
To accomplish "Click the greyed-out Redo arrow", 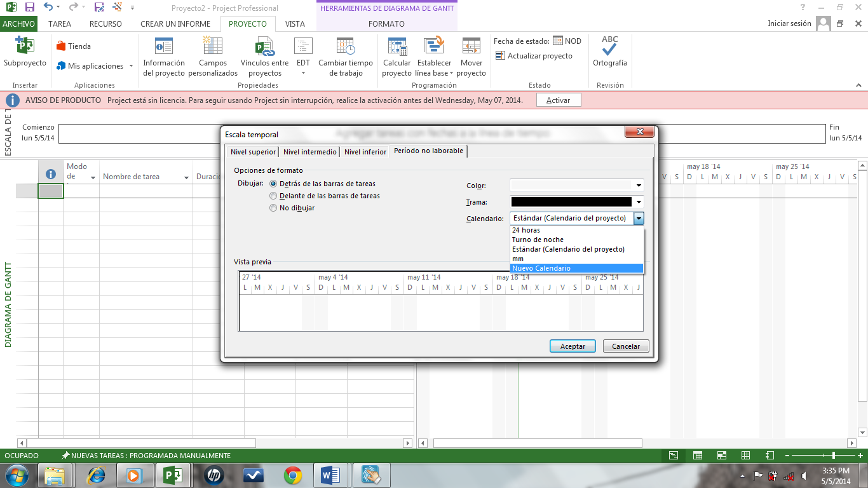I will pyautogui.click(x=73, y=8).
